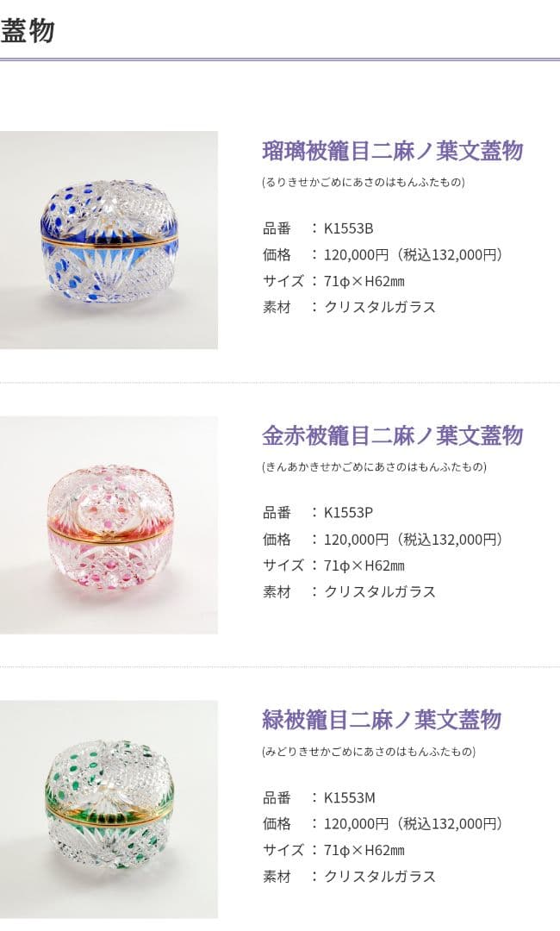Image resolution: width=560 pixels, height=931 pixels.
Task: Select the product number K1553B
Action: (348, 228)
